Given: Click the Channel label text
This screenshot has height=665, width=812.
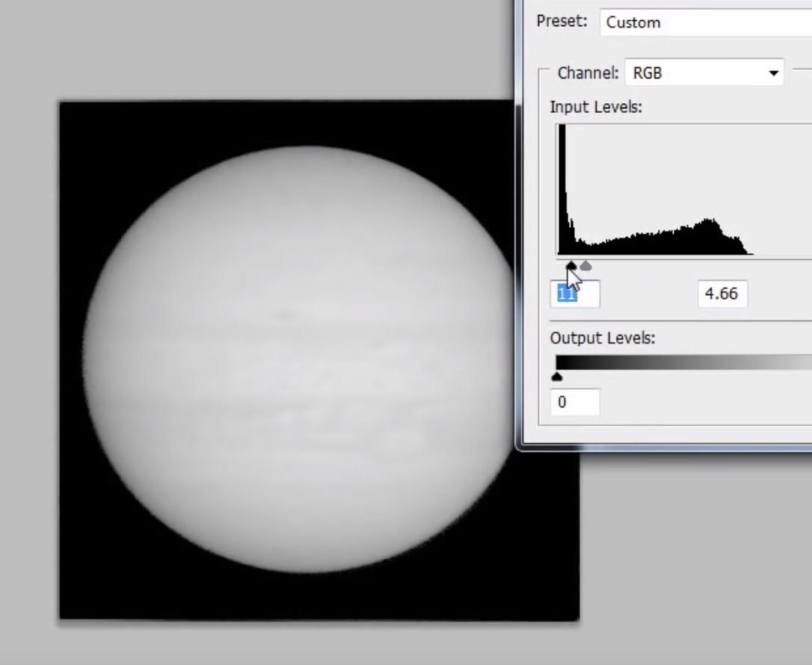Looking at the screenshot, I should click(x=588, y=73).
